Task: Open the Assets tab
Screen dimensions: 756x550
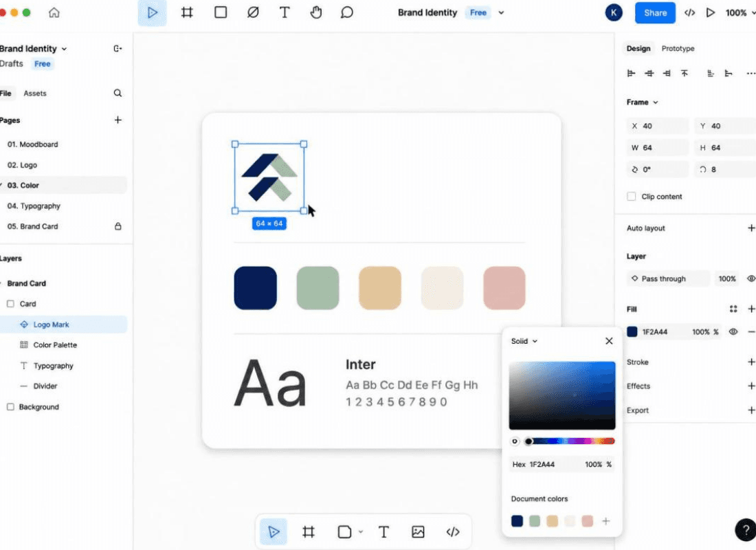Action: click(35, 93)
